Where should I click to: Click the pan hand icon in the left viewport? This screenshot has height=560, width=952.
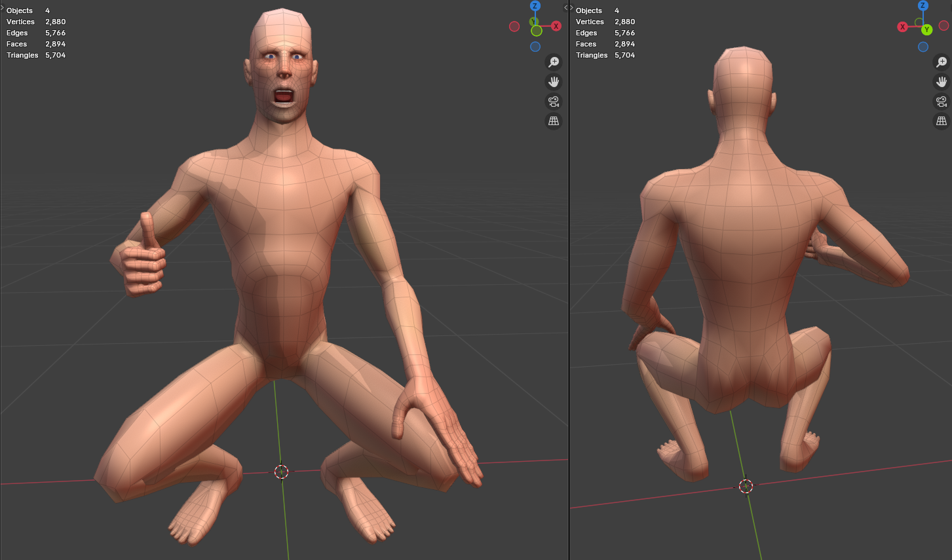554,82
